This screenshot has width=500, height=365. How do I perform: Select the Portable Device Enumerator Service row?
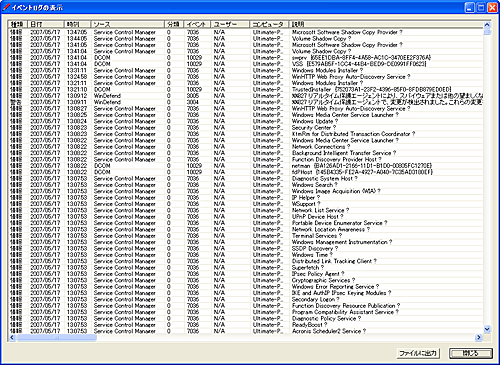coord(246,223)
